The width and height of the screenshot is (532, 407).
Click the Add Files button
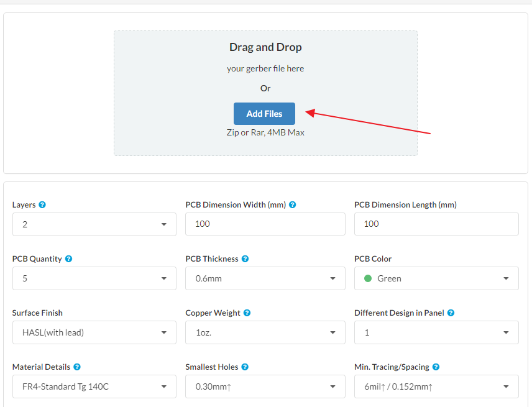click(264, 114)
